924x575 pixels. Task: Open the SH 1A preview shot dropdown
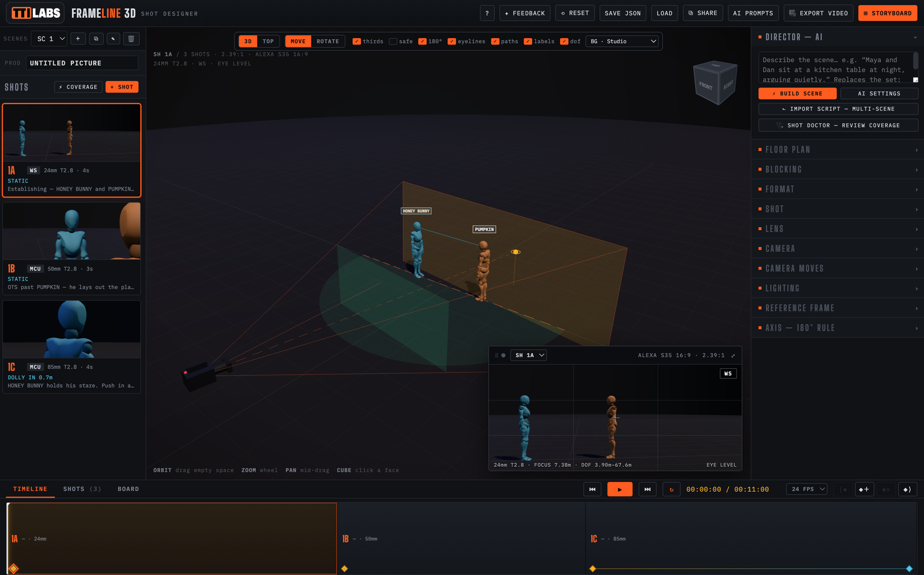coord(528,355)
